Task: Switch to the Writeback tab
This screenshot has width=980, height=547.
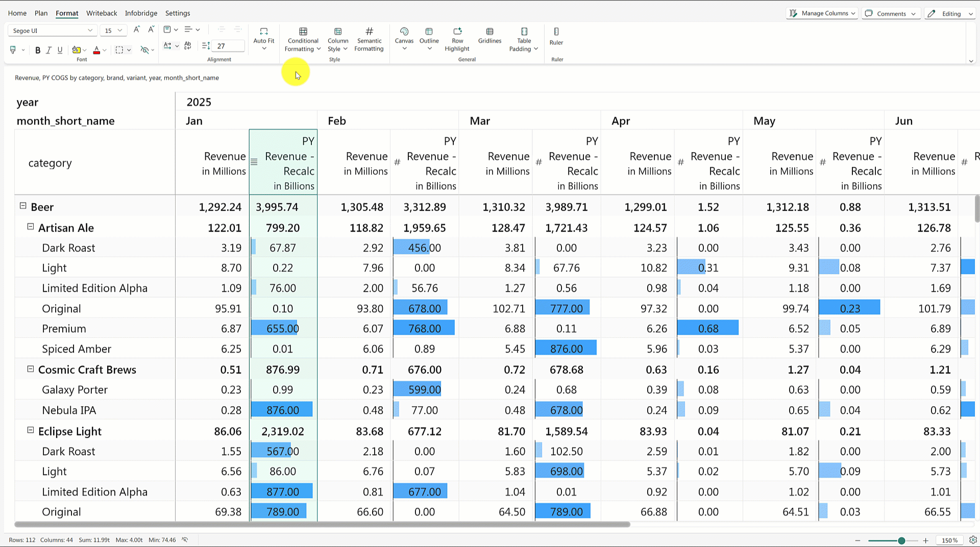Action: [x=102, y=13]
